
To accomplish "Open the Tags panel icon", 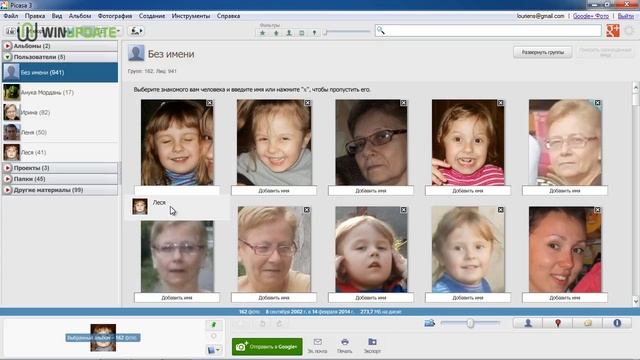I will click(587, 323).
